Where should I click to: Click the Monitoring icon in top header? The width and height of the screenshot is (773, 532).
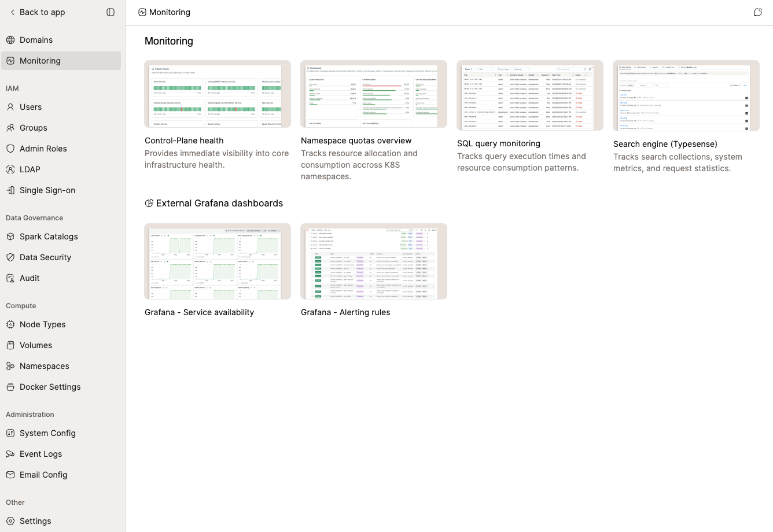tap(142, 12)
